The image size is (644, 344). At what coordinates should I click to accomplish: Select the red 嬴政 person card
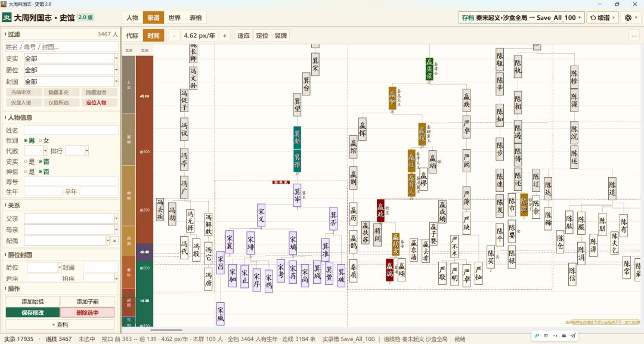click(380, 210)
